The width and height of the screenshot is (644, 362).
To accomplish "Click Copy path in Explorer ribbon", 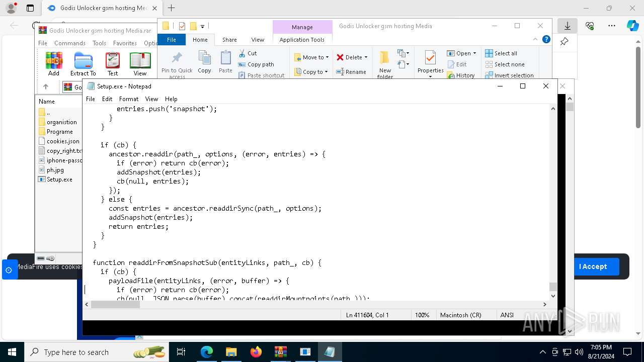I will pyautogui.click(x=256, y=64).
